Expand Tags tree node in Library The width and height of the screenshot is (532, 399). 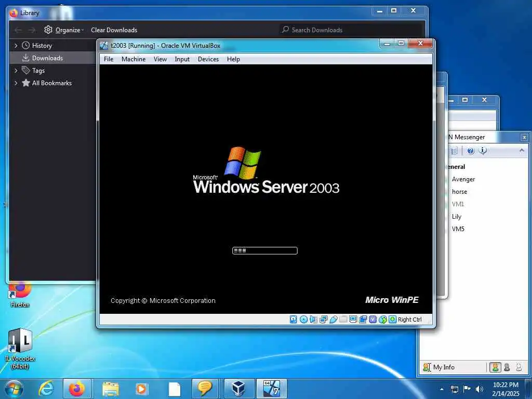16,71
